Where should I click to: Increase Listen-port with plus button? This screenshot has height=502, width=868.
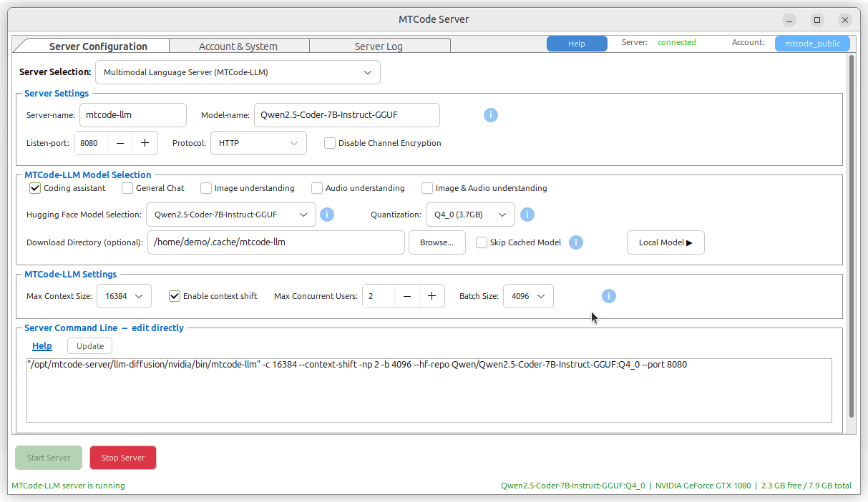point(145,143)
